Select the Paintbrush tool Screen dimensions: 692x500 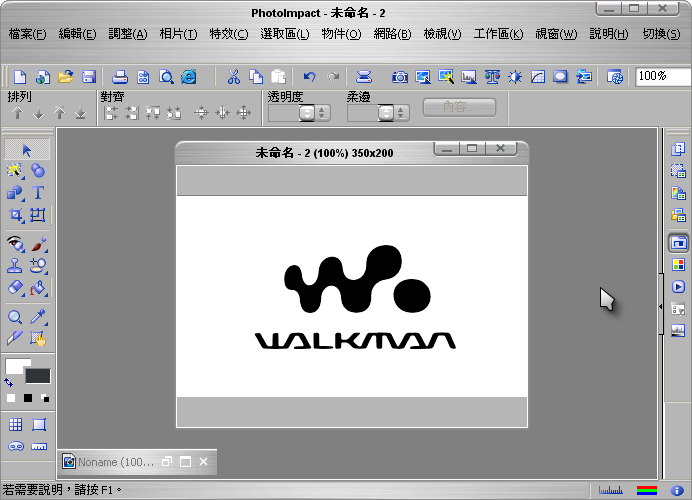coord(39,244)
